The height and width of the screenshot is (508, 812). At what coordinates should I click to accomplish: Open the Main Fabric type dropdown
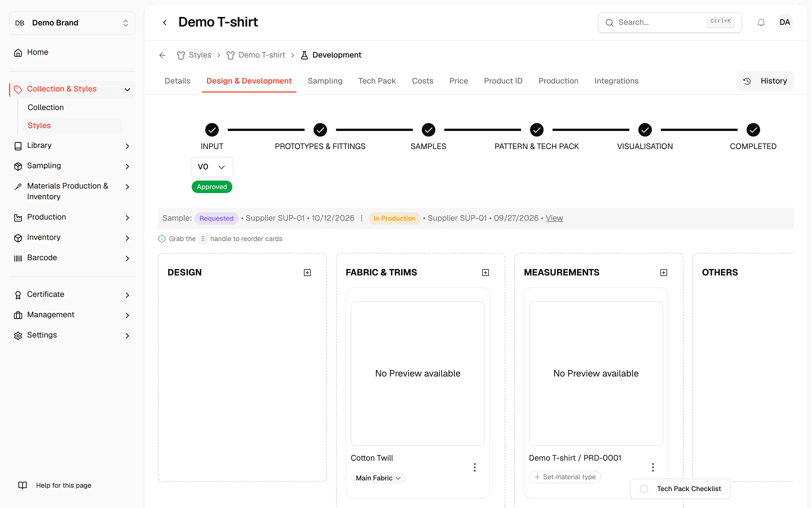[x=378, y=478]
